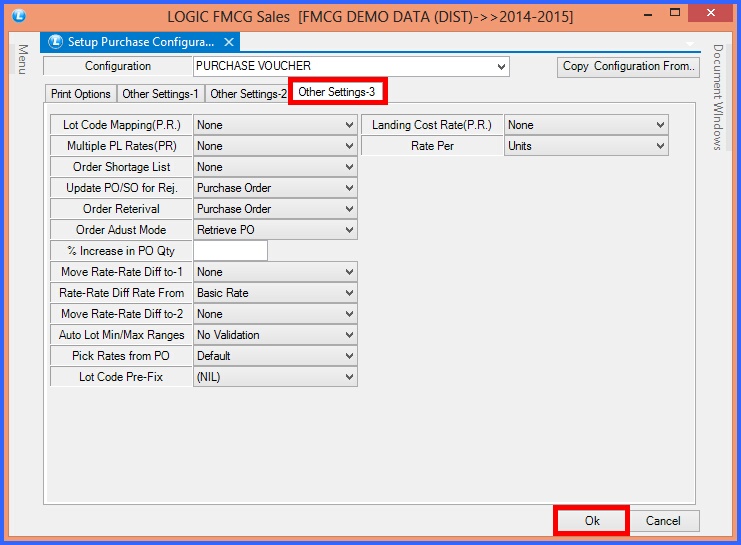
Task: Click Copy Configuration From button
Action: 628,67
